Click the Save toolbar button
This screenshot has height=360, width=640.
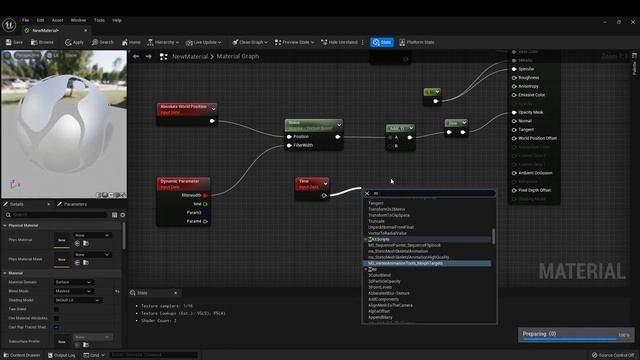tap(14, 42)
